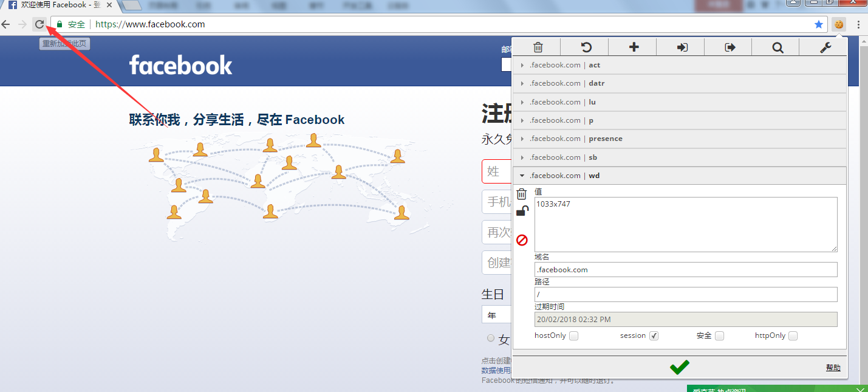The width and height of the screenshot is (868, 392).
Task: Expand the .facebook.com | datr cookie
Action: [680, 83]
